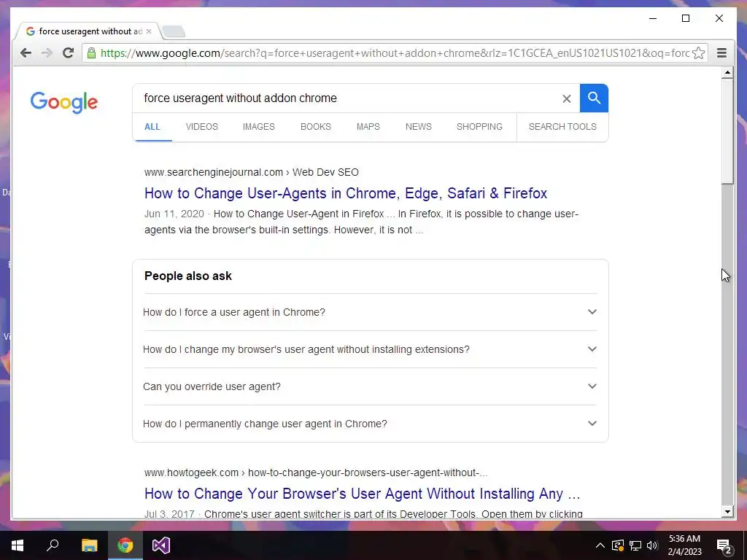Click the 'People also ask' heading
Image resolution: width=747 pixels, height=560 pixels.
coord(188,276)
